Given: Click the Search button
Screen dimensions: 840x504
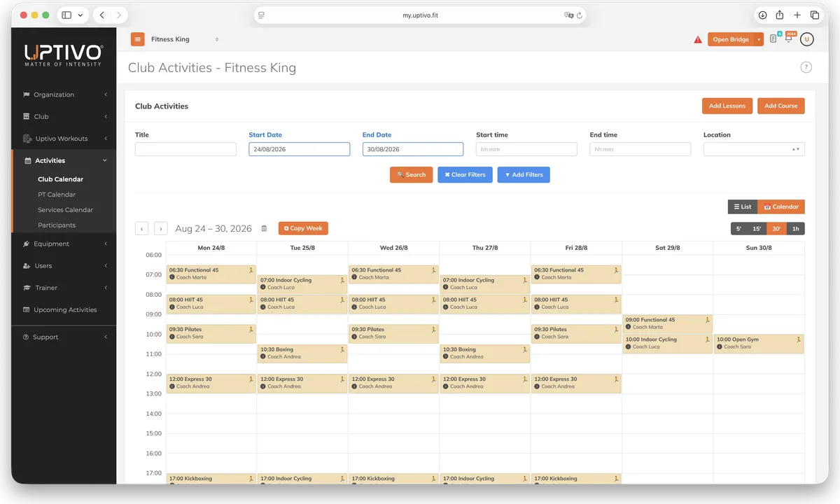Looking at the screenshot, I should tap(411, 174).
